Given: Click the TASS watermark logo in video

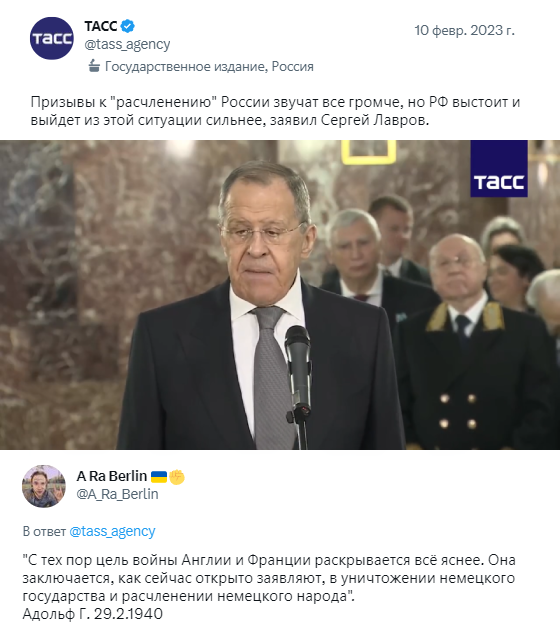Looking at the screenshot, I should pyautogui.click(x=499, y=168).
